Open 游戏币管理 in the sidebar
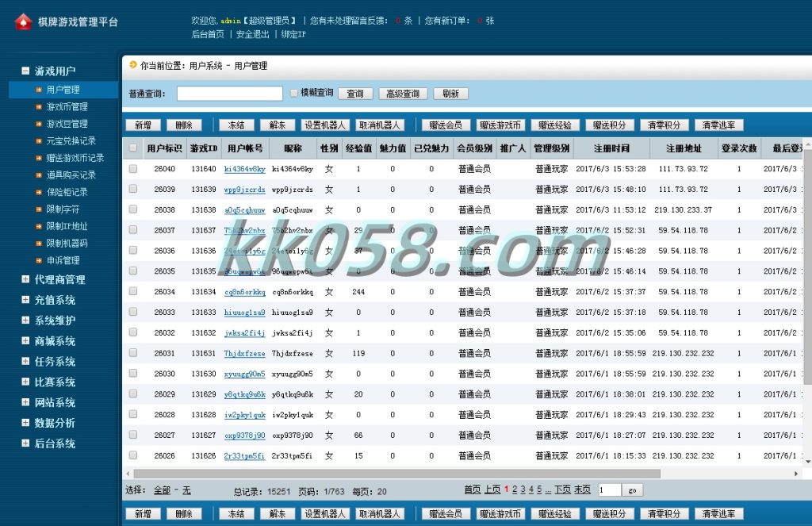This screenshot has width=812, height=526. (x=67, y=107)
